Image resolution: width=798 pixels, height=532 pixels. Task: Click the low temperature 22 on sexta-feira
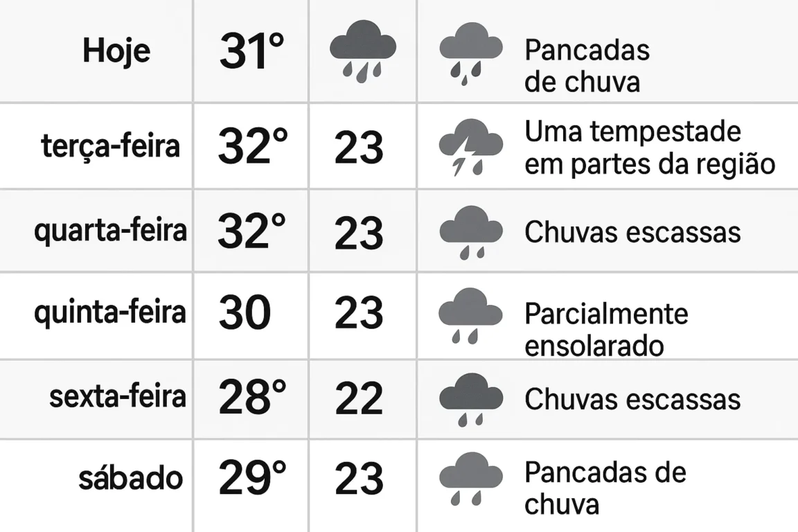tap(359, 398)
